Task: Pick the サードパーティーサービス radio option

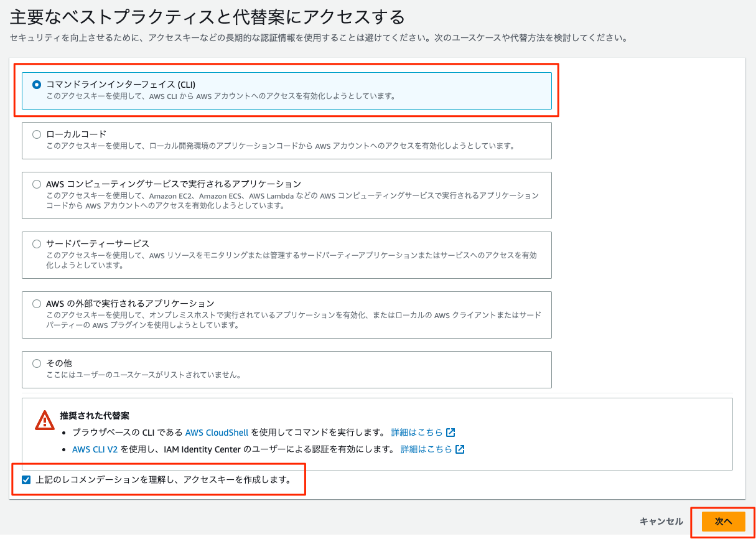Action: [37, 243]
